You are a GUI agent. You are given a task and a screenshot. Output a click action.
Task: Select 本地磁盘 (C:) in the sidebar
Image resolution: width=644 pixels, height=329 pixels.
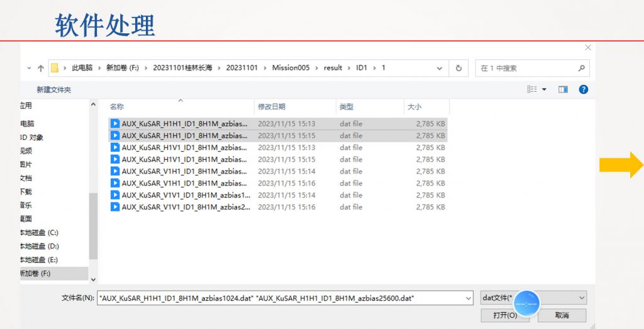39,232
